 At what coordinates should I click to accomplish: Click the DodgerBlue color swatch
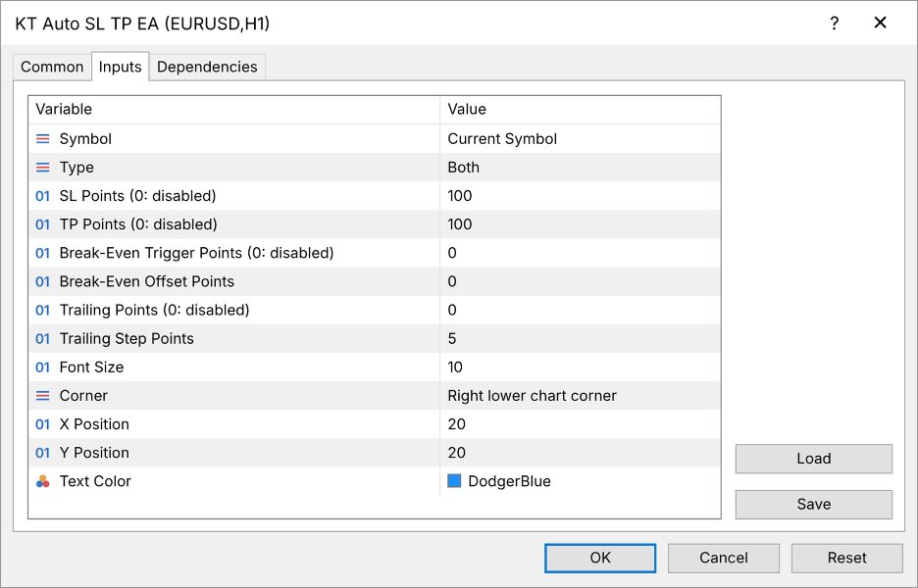click(454, 481)
